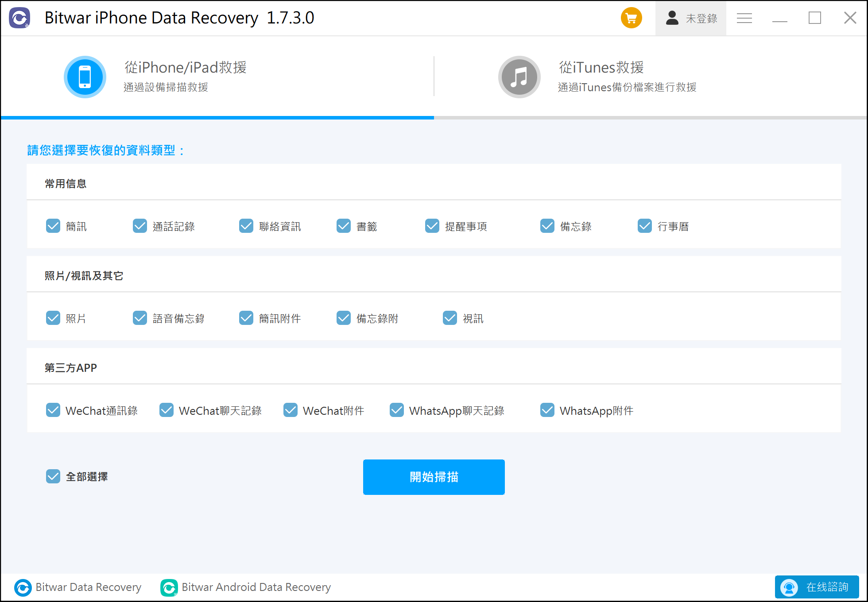Screen dimensions: 868x602
Task: Toggle the WeChat附件 checkbox
Action: 291,410
